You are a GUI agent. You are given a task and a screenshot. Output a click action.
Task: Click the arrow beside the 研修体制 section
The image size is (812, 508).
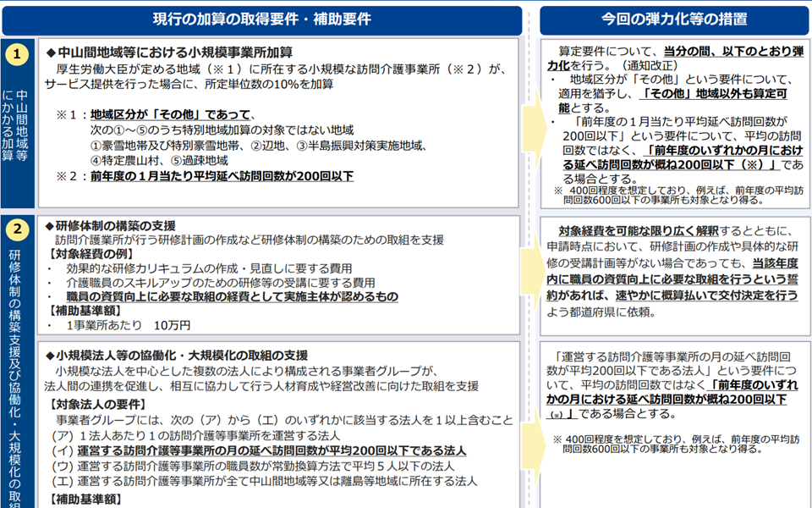point(531,275)
